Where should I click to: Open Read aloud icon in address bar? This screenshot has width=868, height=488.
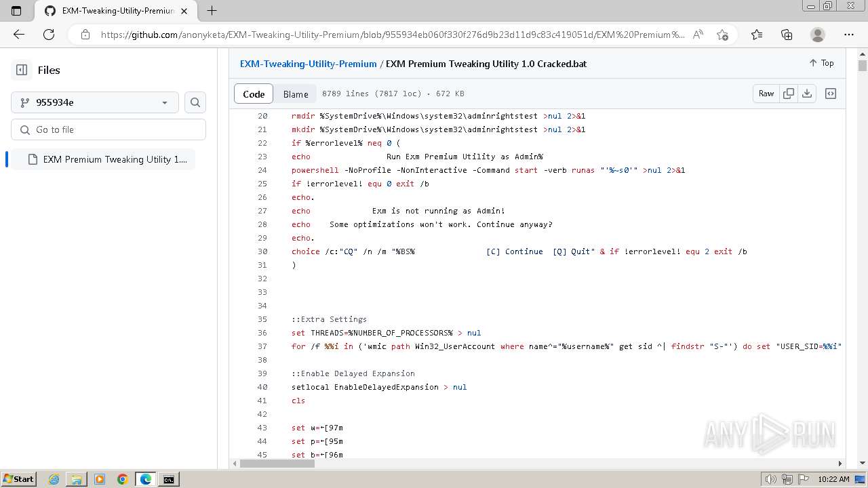tap(698, 35)
